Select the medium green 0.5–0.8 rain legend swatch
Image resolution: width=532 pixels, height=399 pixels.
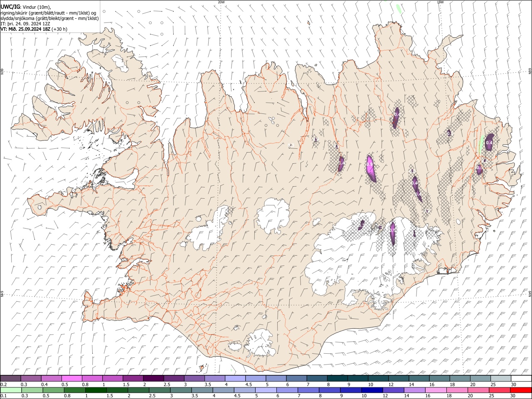54,390
